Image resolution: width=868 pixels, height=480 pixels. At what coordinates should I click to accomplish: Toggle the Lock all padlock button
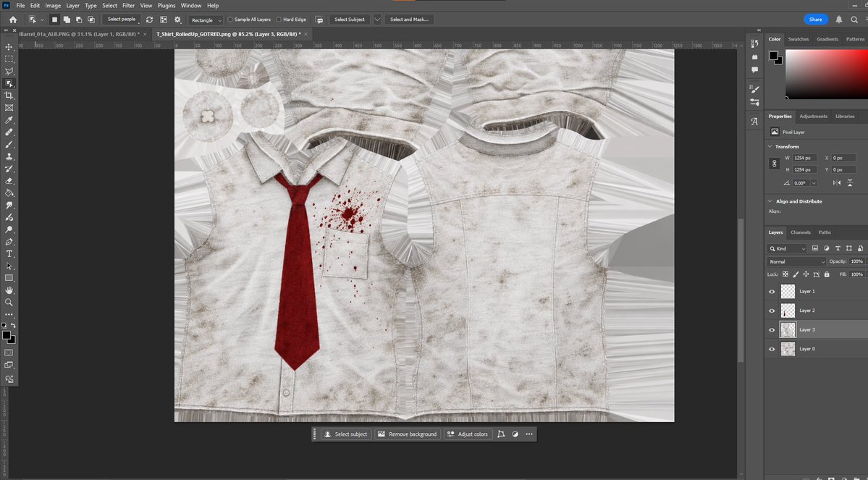coord(827,274)
